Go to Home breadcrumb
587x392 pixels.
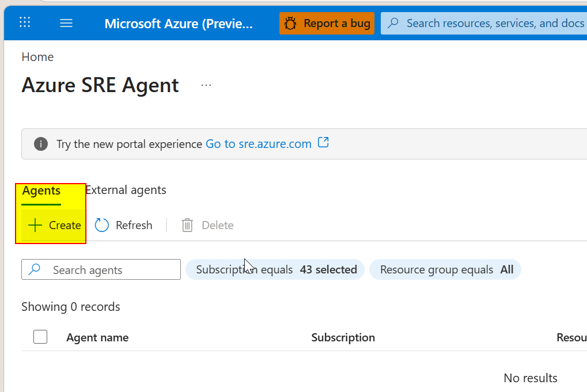37,57
